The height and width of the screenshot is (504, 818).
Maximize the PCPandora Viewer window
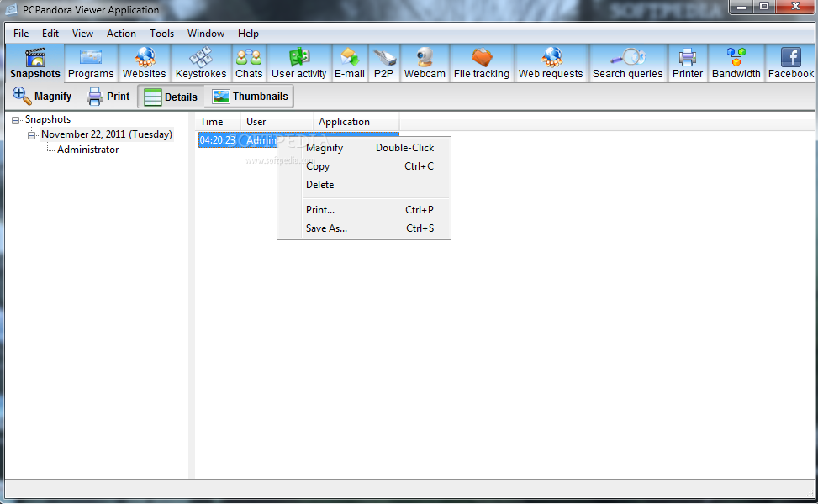coord(764,7)
